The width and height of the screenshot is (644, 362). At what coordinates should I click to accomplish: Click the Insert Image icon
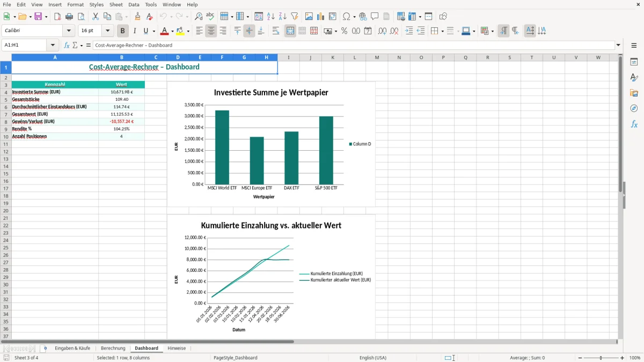coord(309,17)
